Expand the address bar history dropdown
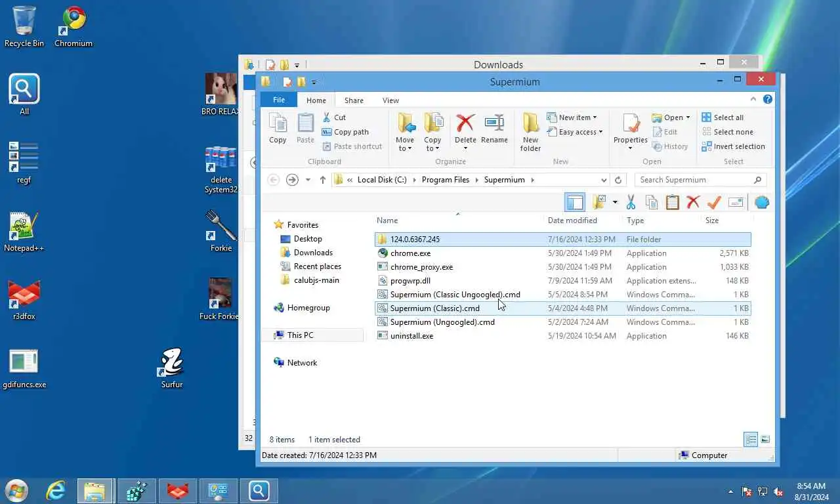This screenshot has height=504, width=840. click(x=604, y=180)
